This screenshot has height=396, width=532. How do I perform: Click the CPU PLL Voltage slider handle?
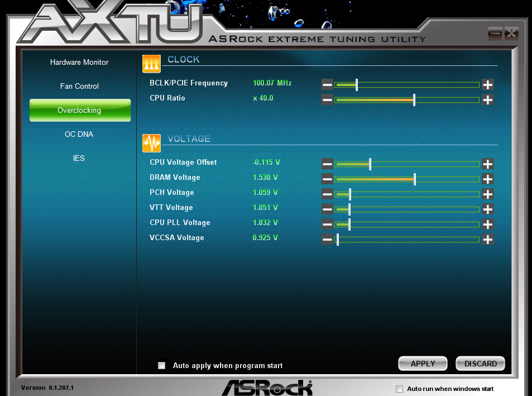coord(349,225)
